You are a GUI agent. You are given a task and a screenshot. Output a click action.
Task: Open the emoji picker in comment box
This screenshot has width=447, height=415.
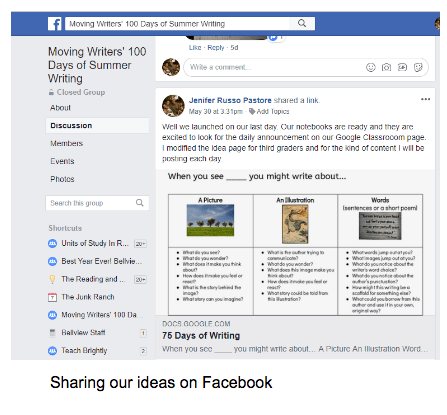click(371, 67)
